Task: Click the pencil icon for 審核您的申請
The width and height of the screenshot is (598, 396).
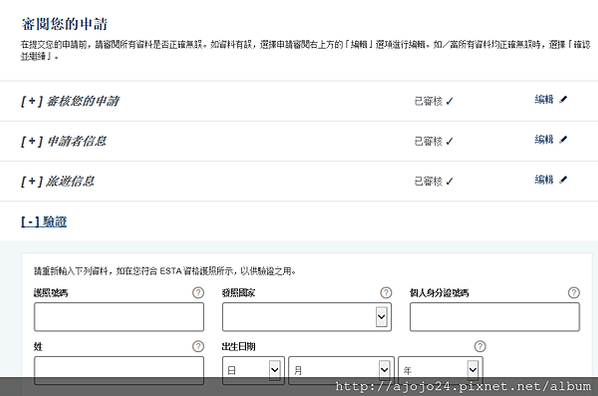Action: click(563, 100)
